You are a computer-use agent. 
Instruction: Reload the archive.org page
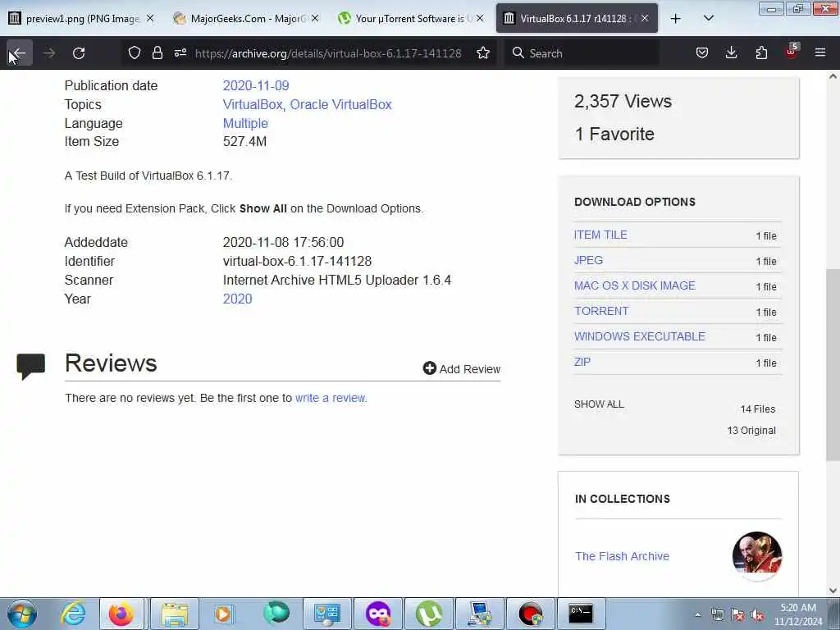[79, 53]
